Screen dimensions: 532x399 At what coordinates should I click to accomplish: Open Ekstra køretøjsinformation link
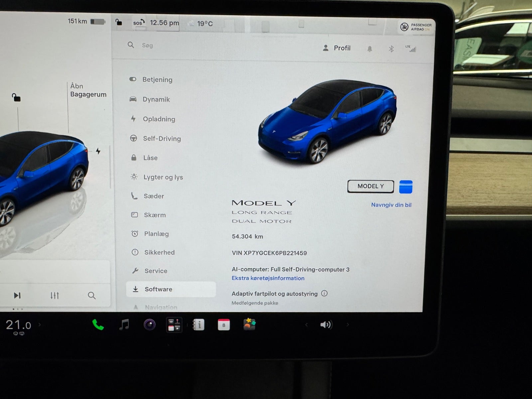pyautogui.click(x=268, y=278)
